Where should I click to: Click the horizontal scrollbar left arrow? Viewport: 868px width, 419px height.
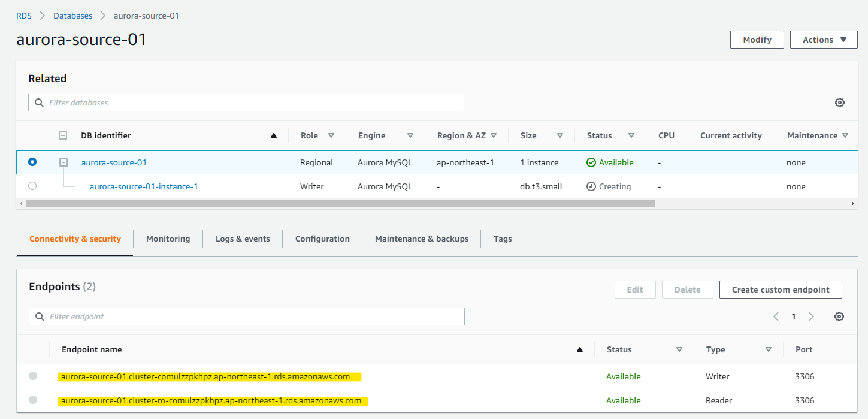[x=21, y=204]
